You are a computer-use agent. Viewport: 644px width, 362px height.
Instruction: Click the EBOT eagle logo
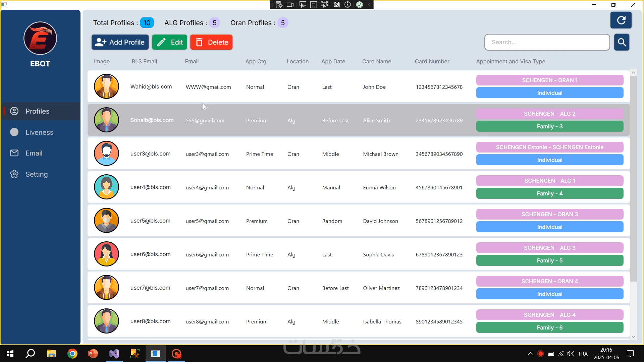(x=40, y=38)
